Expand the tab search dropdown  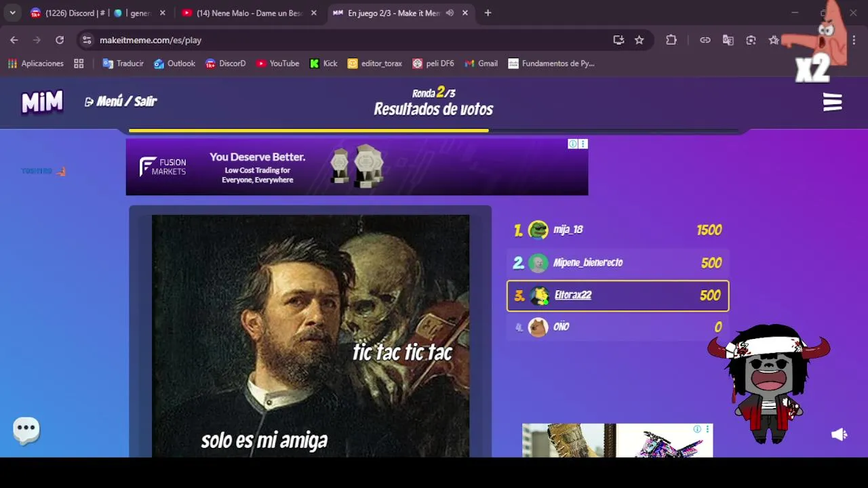[12, 13]
